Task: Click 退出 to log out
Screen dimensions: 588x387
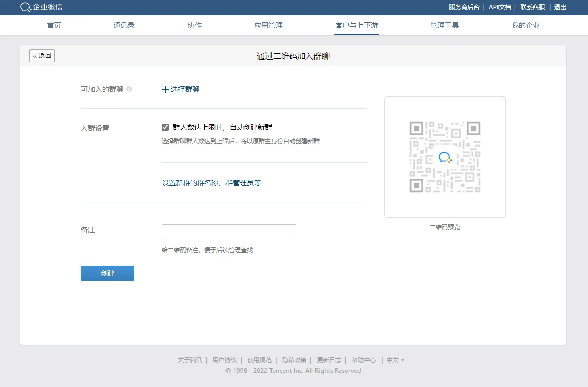Action: tap(560, 7)
